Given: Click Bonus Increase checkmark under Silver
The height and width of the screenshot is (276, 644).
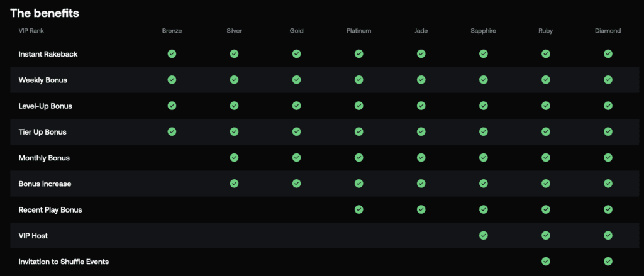Looking at the screenshot, I should 234,184.
